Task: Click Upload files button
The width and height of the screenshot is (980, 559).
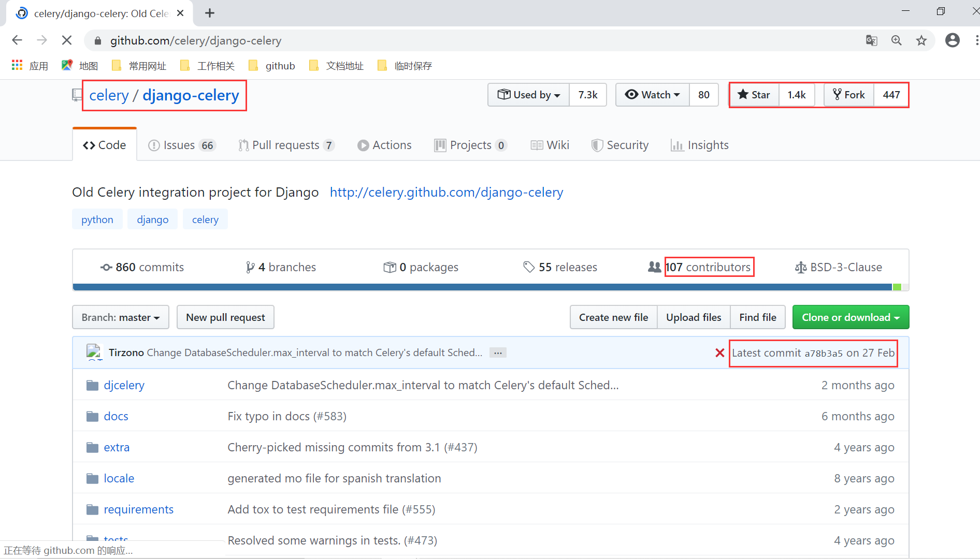Action: [x=694, y=317]
